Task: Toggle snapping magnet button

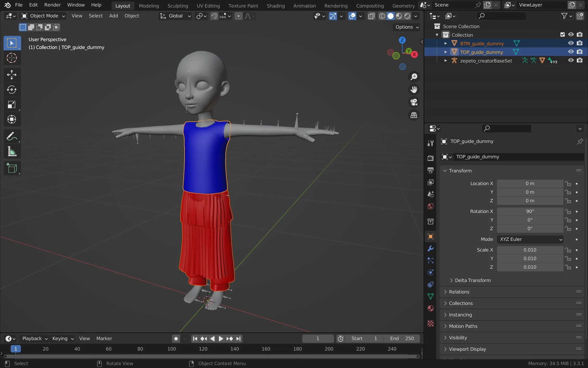Action: [x=214, y=16]
